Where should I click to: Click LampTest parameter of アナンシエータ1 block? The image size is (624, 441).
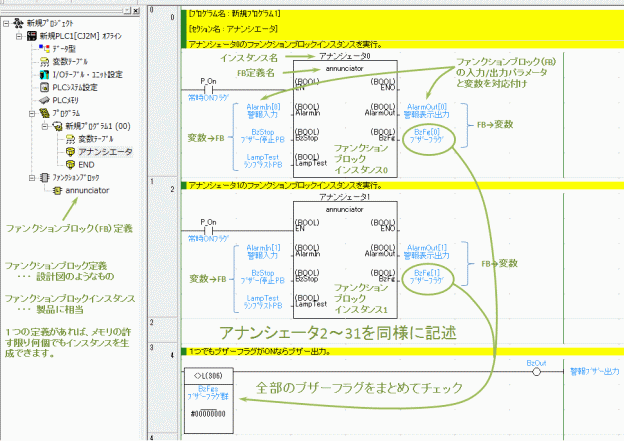pos(263,302)
